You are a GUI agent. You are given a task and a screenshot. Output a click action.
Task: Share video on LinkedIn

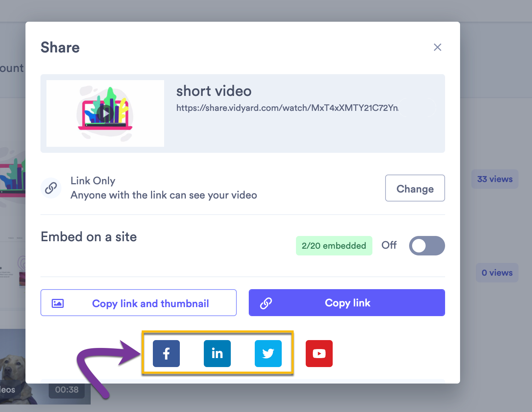[217, 354]
